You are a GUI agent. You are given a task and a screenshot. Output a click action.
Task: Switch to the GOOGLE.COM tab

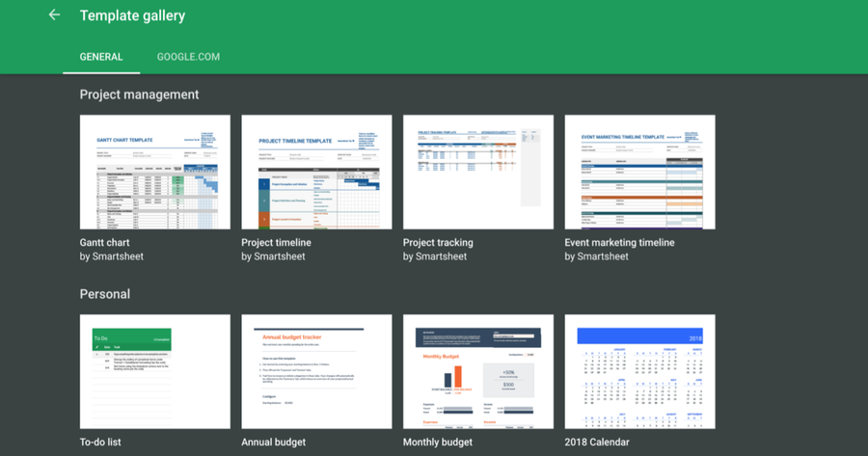(188, 57)
